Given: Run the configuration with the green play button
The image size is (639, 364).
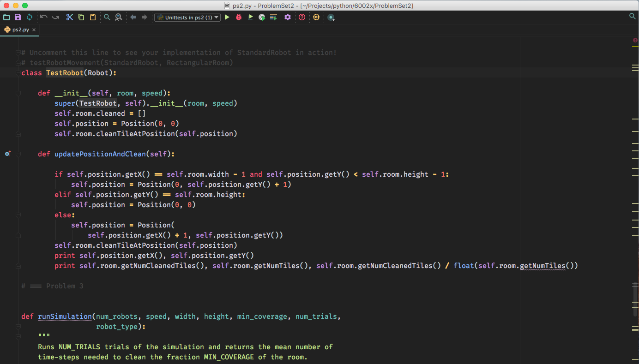Looking at the screenshot, I should coord(227,17).
